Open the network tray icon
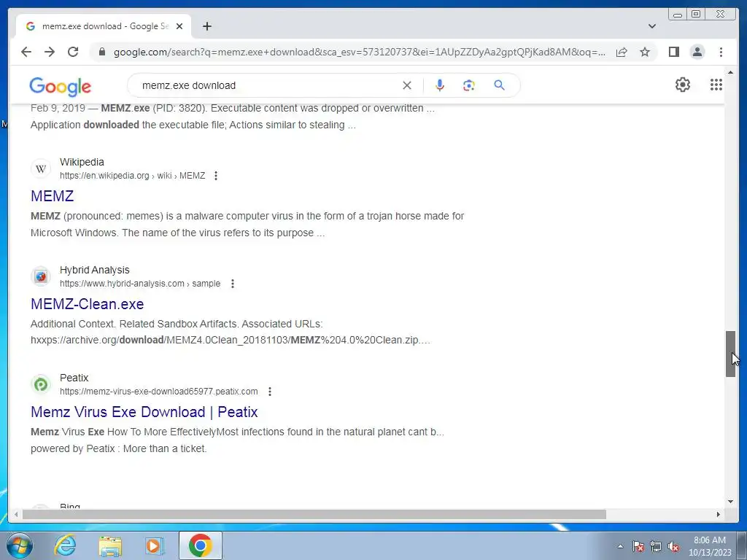The height and width of the screenshot is (560, 747). click(656, 546)
